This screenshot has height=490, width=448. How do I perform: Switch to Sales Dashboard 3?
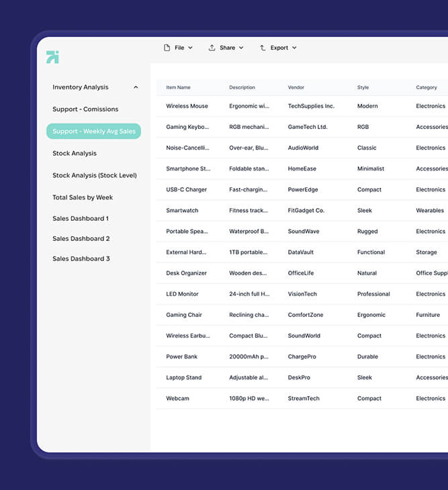point(81,259)
